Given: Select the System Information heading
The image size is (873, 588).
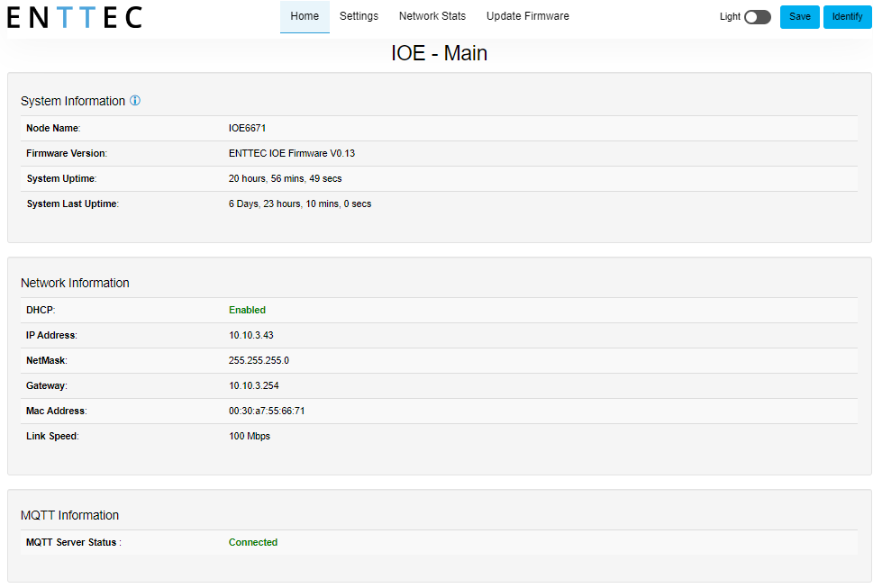Looking at the screenshot, I should pos(73,101).
